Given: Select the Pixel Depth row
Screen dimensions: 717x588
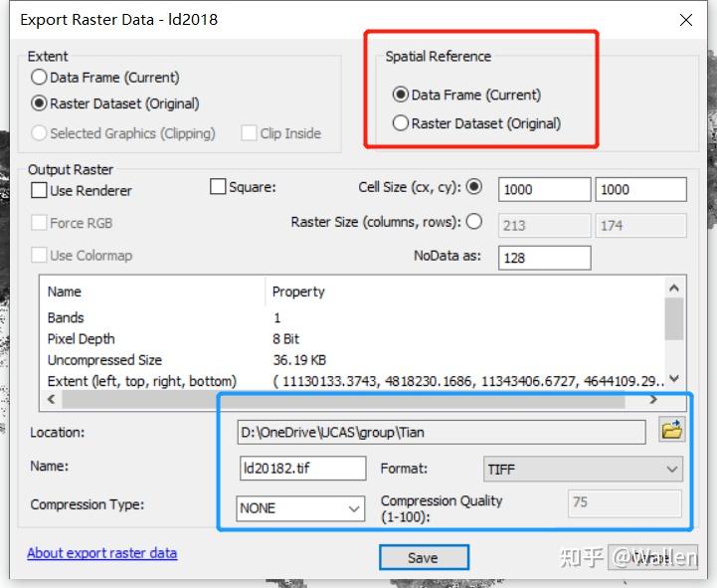Looking at the screenshot, I should point(353,338).
